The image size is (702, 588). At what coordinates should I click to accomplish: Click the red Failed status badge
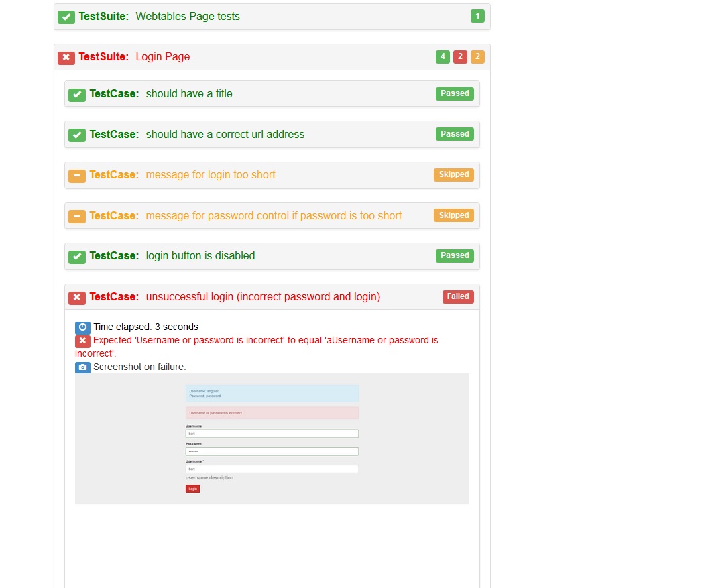pyautogui.click(x=458, y=296)
